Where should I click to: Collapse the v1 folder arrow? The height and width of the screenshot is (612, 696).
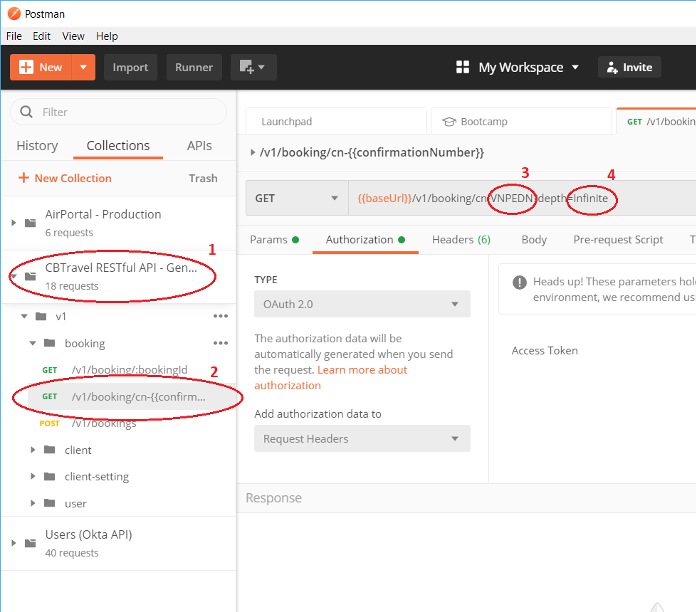coord(24,316)
